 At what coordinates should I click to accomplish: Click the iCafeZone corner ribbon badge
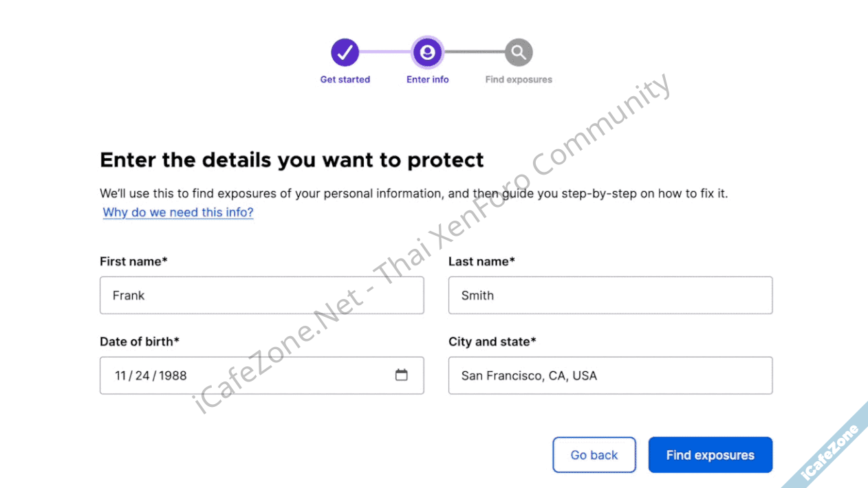(x=834, y=451)
